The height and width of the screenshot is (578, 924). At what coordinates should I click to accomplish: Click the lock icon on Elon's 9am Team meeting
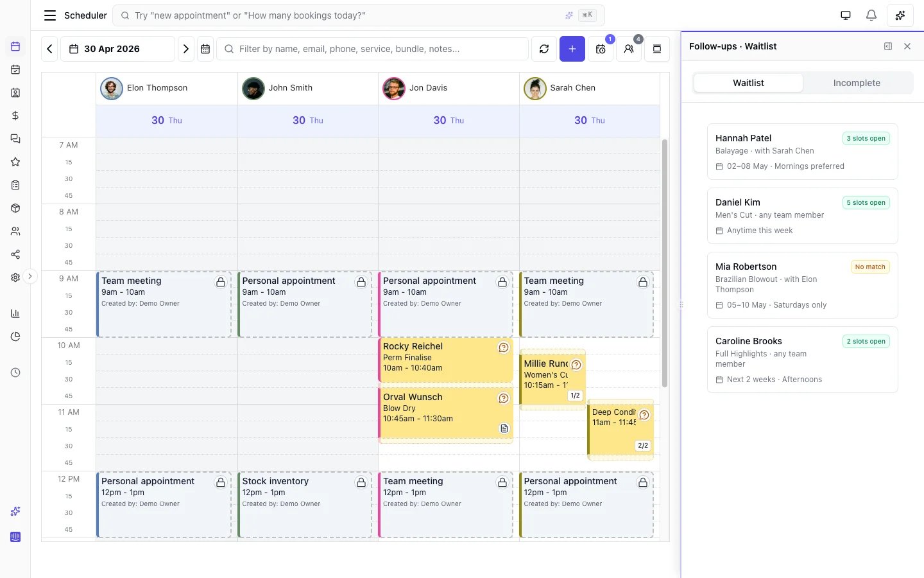coord(221,282)
